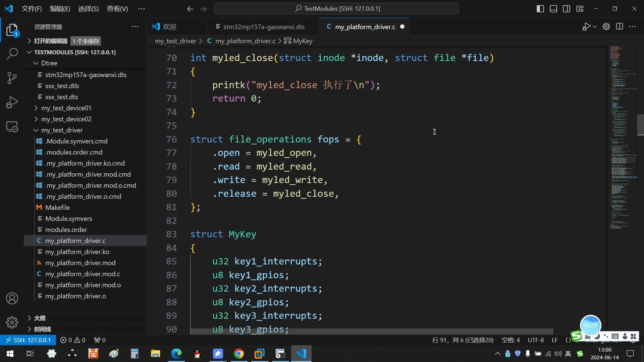The width and height of the screenshot is (644, 362).
Task: Open Customize Layout icon
Action: 580,9
